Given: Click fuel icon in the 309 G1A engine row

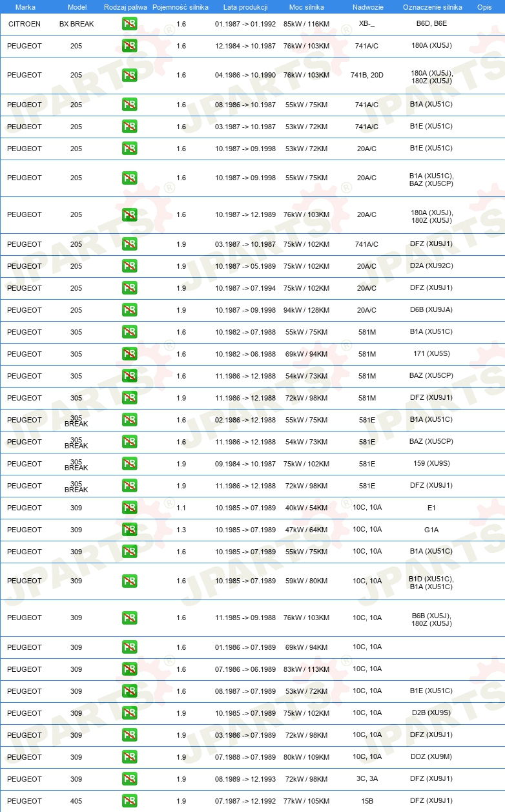Looking at the screenshot, I should coord(129,530).
